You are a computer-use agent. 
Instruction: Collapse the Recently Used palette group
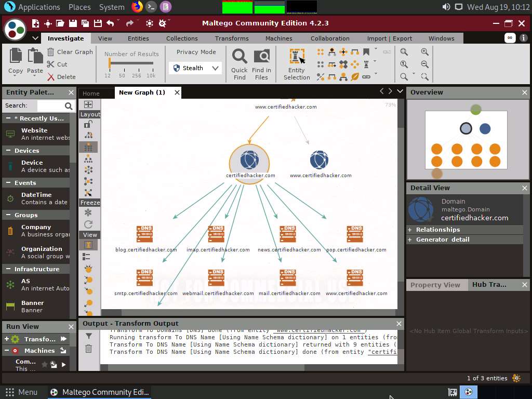pos(8,118)
